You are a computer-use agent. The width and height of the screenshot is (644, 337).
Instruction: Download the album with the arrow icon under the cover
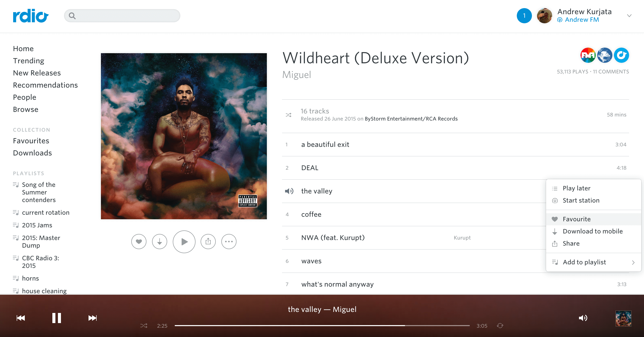tap(160, 242)
